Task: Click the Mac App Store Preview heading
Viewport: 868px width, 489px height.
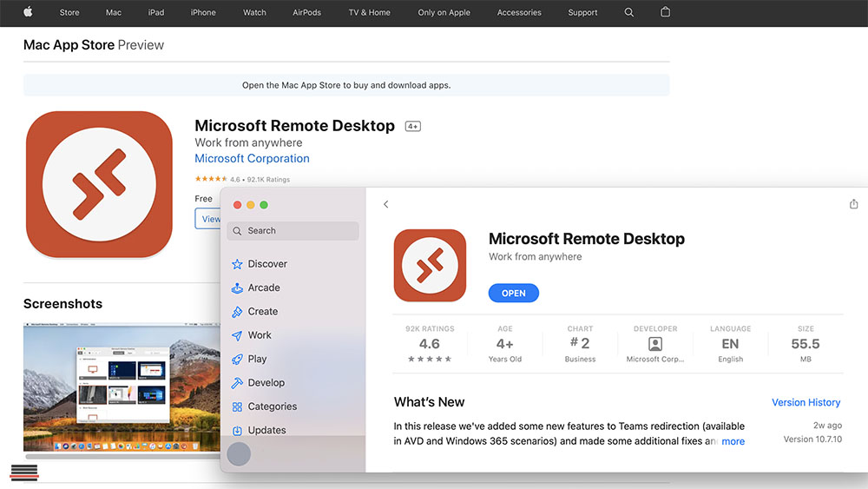Action: pyautogui.click(x=94, y=45)
